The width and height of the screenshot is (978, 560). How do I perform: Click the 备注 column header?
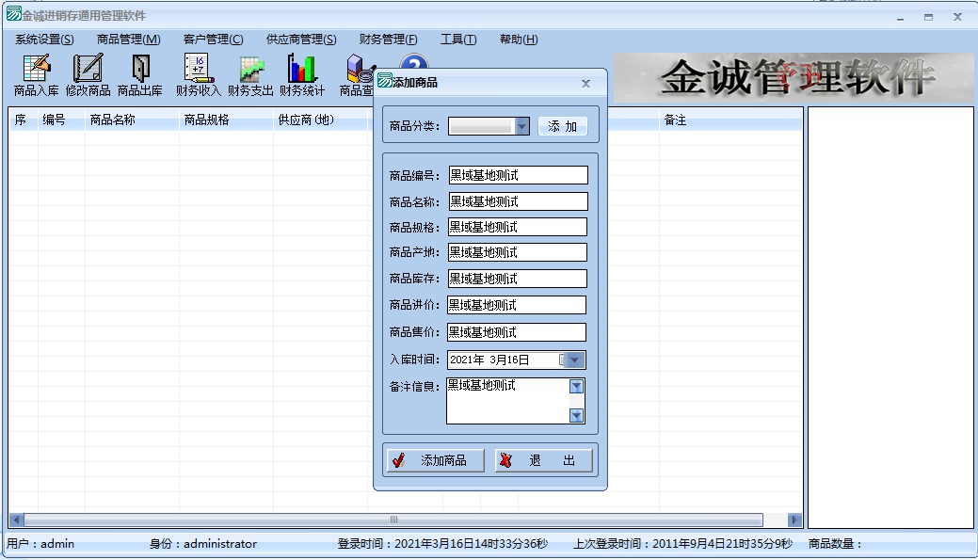point(730,120)
